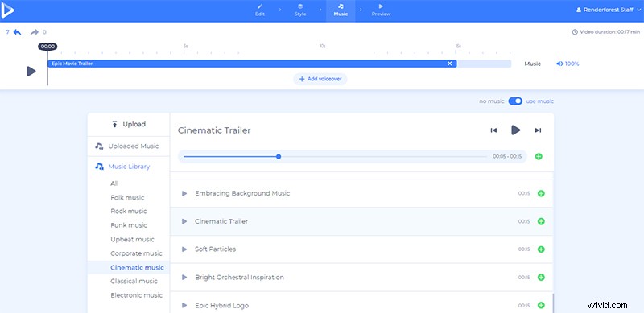Add a voiceover to the timeline
644x313 pixels.
(x=320, y=79)
